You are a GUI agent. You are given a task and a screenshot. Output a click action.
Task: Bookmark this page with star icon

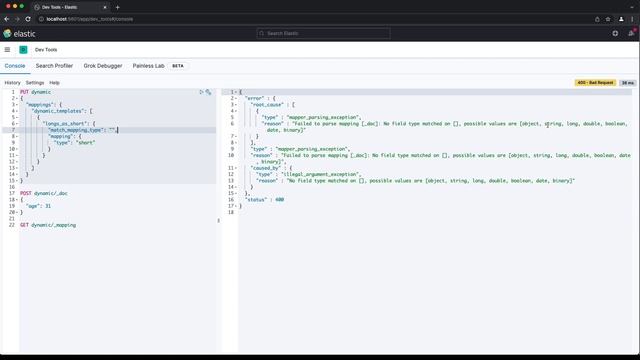[x=608, y=19]
